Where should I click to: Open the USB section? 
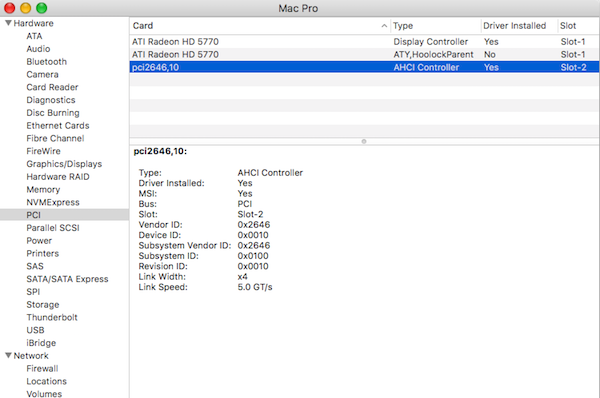[x=35, y=330]
